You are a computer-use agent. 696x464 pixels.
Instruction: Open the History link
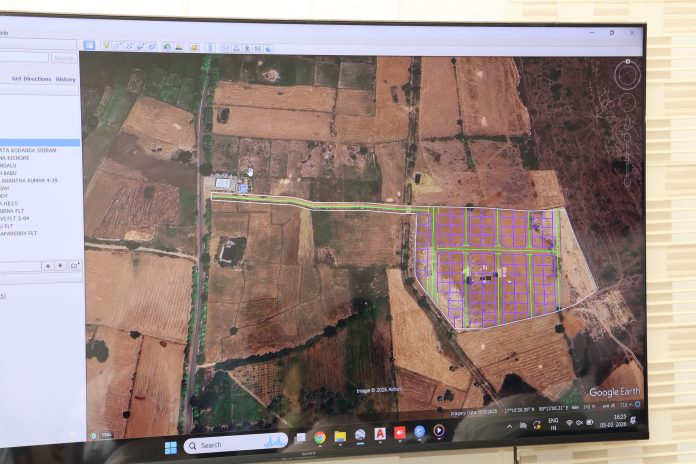65,79
